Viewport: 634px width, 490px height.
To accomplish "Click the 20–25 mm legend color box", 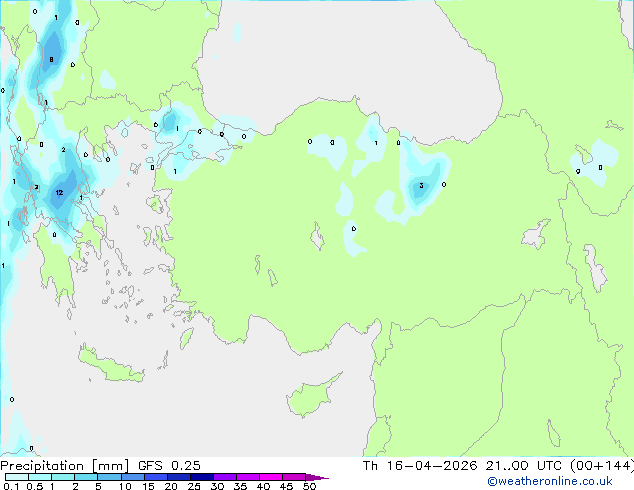I will (179, 477).
